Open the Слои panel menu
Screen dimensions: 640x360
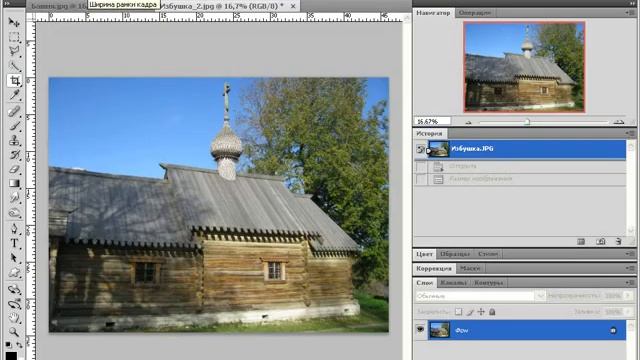point(630,282)
